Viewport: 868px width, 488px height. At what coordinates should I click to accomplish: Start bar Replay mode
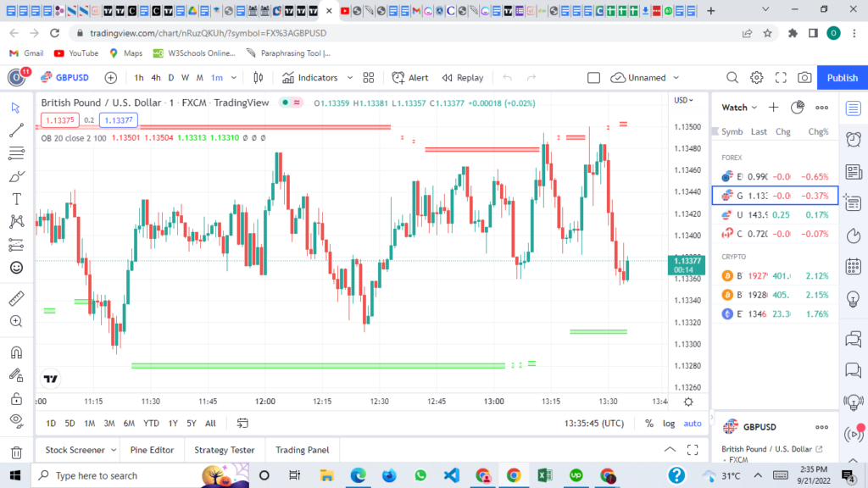(x=463, y=77)
